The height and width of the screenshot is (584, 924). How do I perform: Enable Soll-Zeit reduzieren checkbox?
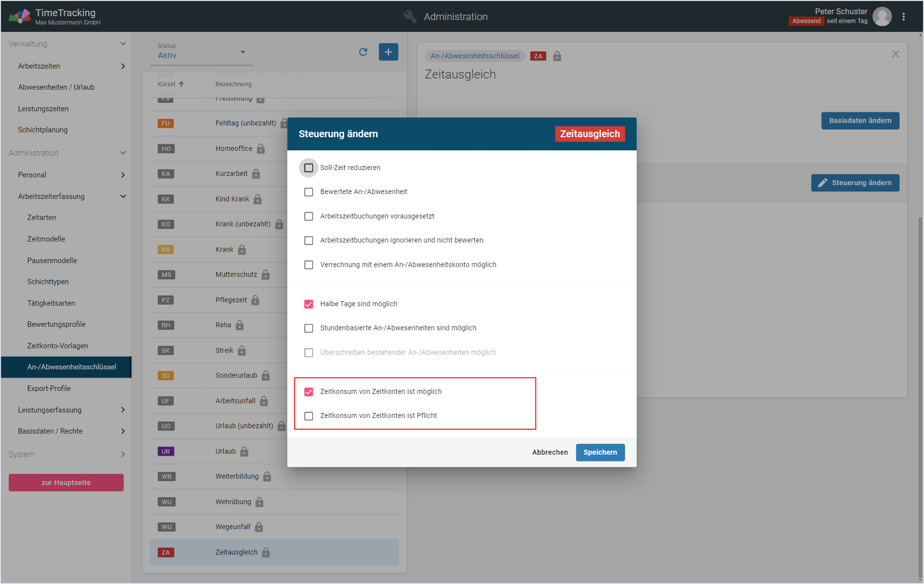[x=308, y=168]
